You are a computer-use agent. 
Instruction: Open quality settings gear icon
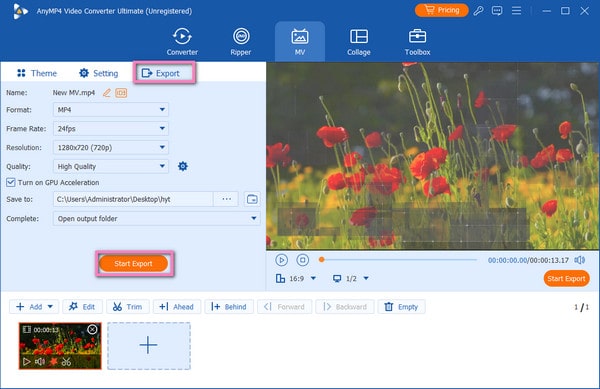click(183, 166)
